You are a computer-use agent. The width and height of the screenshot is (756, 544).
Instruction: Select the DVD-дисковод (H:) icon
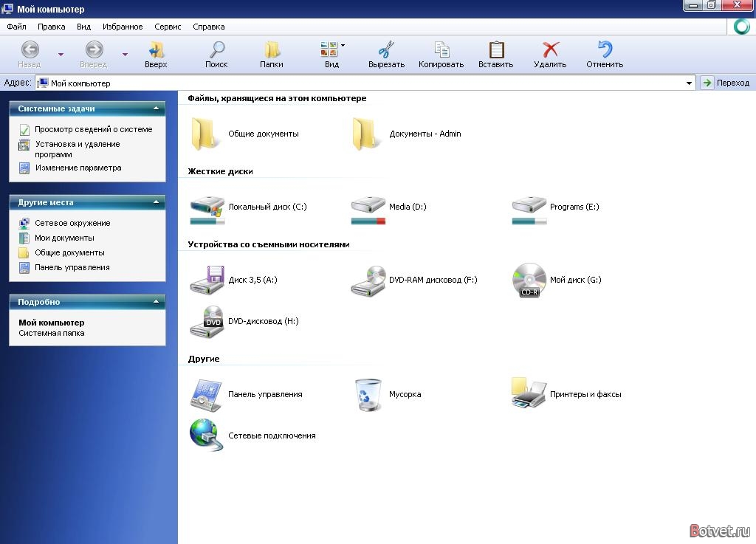[207, 321]
